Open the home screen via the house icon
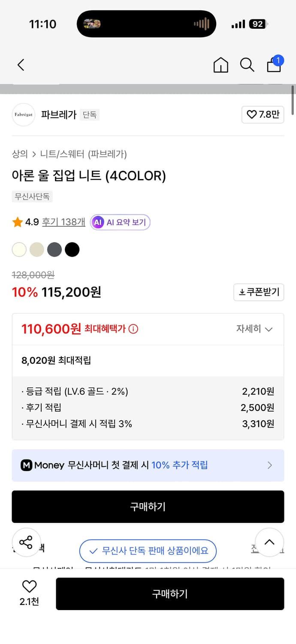Viewport: 296px width, 644px height. (220, 64)
